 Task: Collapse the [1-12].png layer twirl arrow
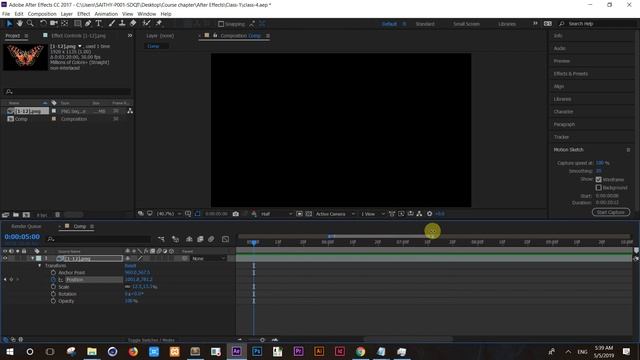pos(33,258)
